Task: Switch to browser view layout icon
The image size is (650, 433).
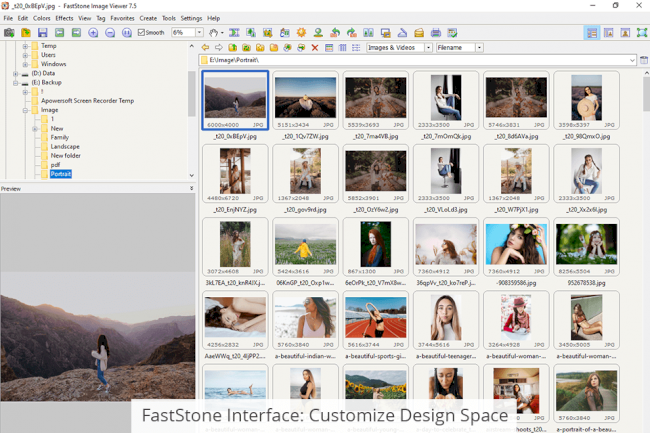Action: 592,33
